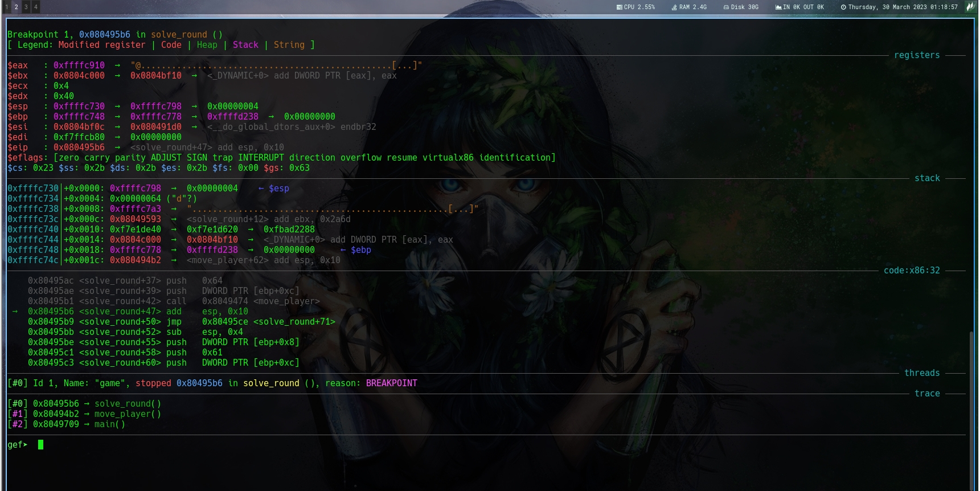
Task: Switch to workspace 2 in the top bar
Action: pos(16,7)
